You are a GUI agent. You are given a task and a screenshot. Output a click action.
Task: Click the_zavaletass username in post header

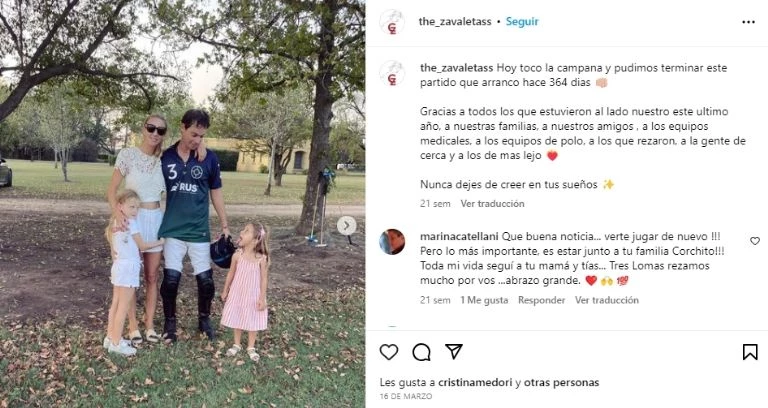pyautogui.click(x=455, y=22)
